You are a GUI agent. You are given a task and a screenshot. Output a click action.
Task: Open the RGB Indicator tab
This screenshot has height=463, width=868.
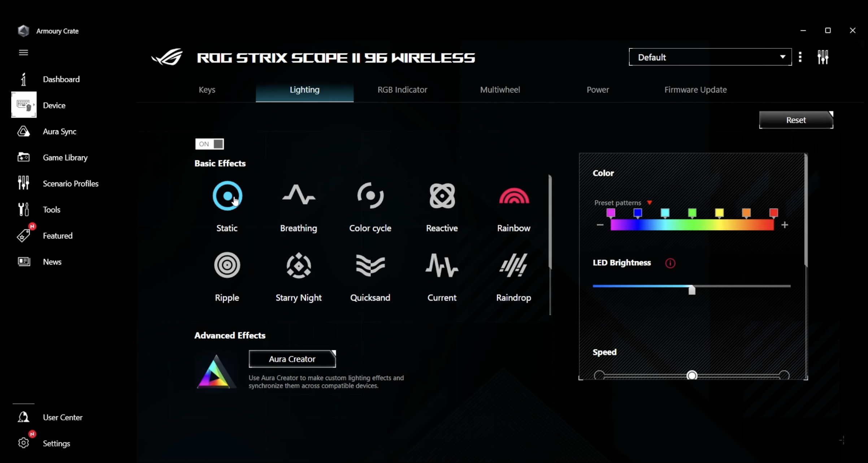pyautogui.click(x=402, y=90)
